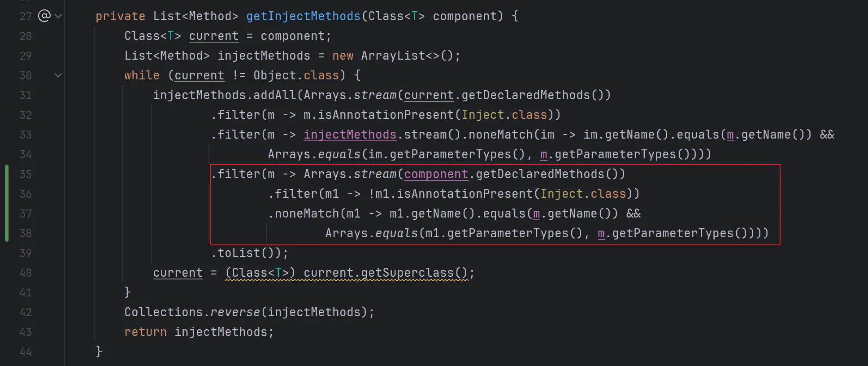The width and height of the screenshot is (868, 366).
Task: Click ArrayList constructor on line 29
Action: click(393, 56)
